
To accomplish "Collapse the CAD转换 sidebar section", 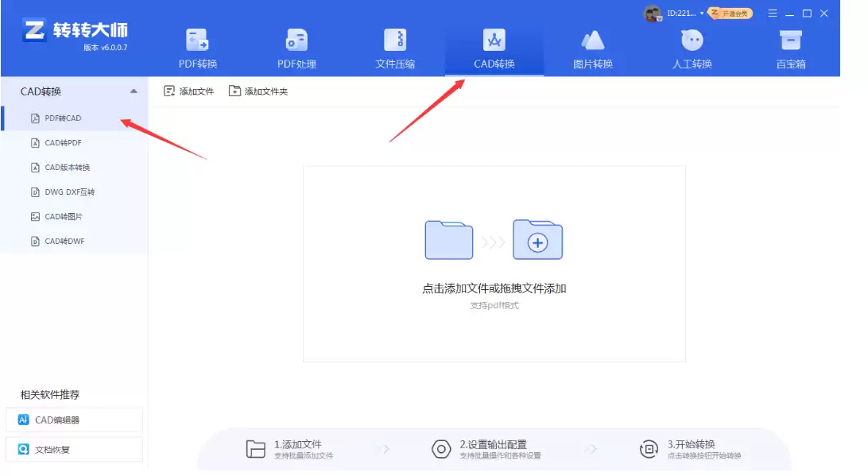I will click(134, 91).
